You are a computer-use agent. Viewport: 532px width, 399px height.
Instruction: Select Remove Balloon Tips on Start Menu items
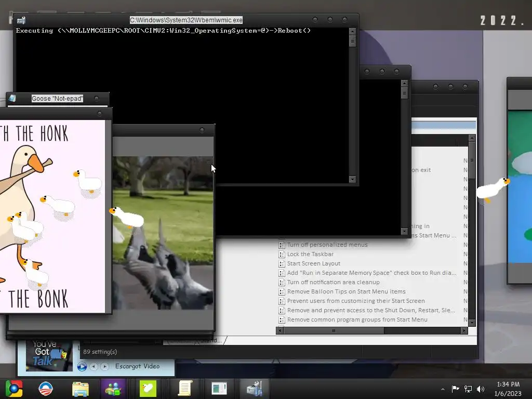pos(346,291)
